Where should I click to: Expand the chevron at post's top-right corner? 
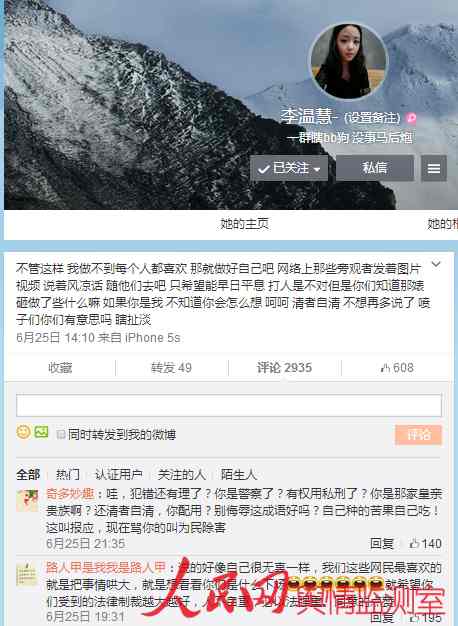click(x=436, y=264)
